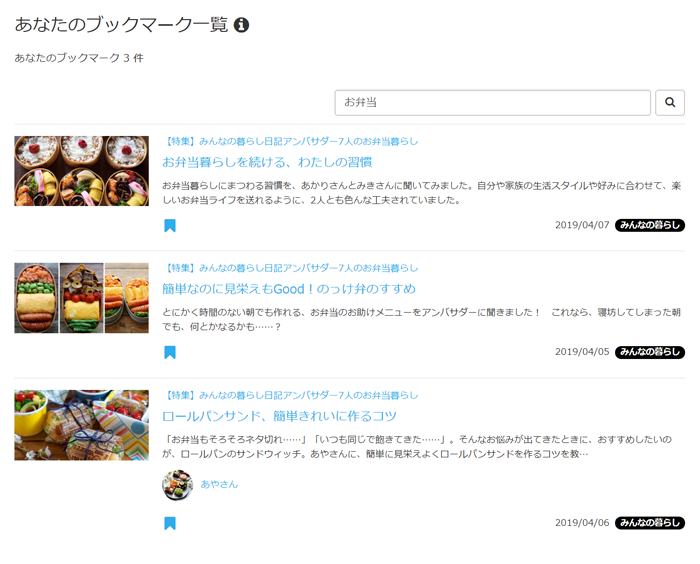Click the text あなたのブックマーク 3 件
This screenshot has height=564, width=700.
pos(79,58)
